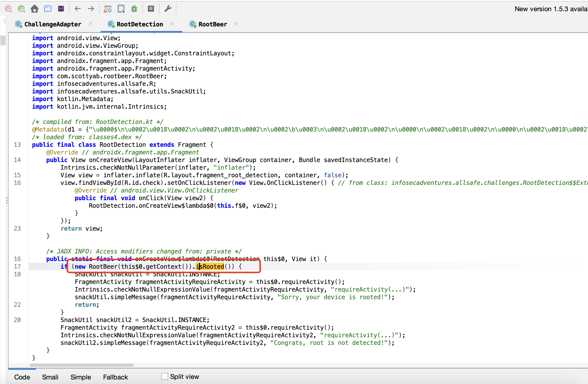Switch to the ChallengeAdapter tab
Image resolution: width=588 pixels, height=384 pixels.
[x=53, y=24]
